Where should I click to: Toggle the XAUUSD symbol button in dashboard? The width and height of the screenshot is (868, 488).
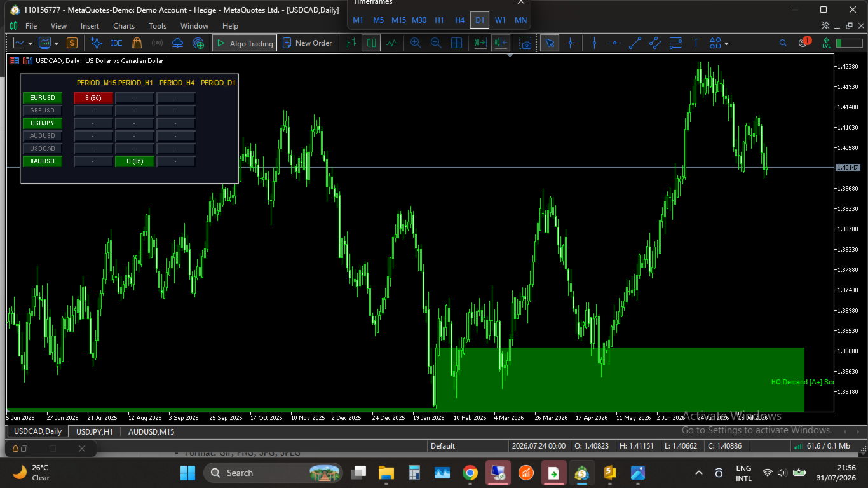[x=43, y=161]
